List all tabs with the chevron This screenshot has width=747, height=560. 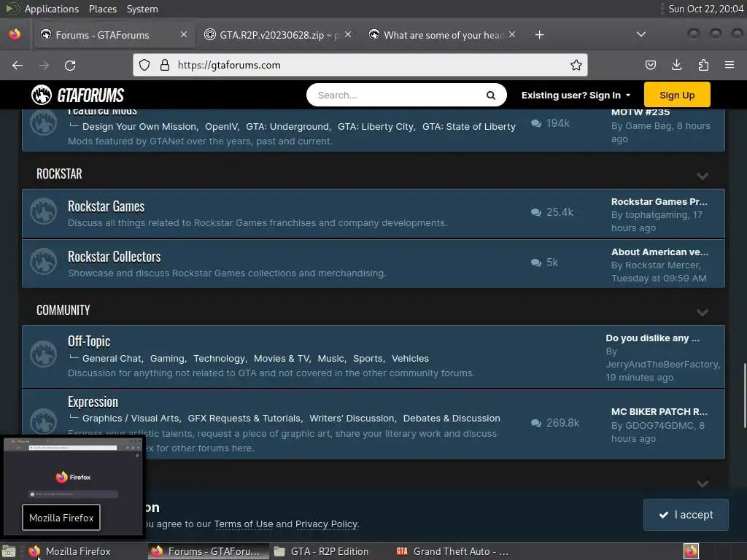click(x=641, y=34)
